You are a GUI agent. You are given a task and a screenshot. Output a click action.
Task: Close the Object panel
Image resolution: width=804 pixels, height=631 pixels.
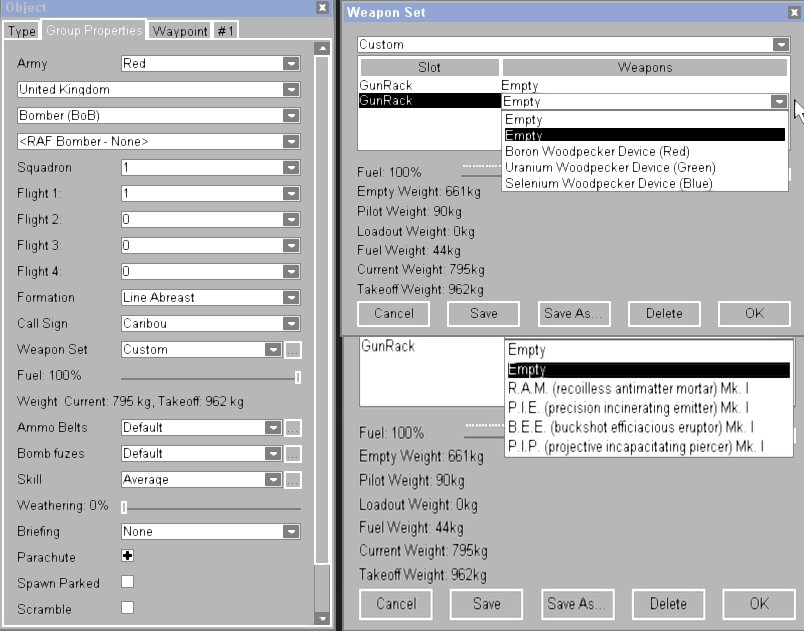322,7
